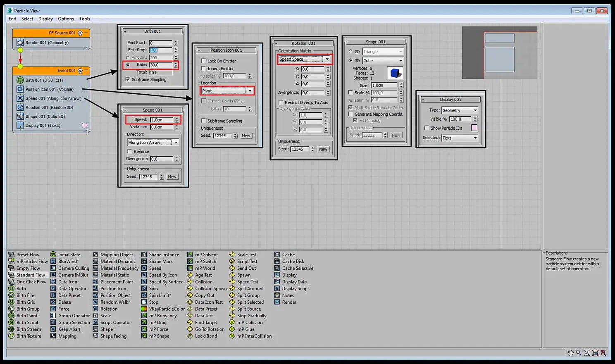
Task: Click the Display 001 particle color swatch
Action: click(x=474, y=128)
